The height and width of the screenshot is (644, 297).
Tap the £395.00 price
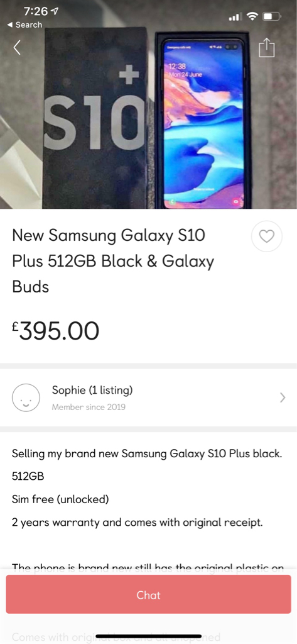[x=55, y=331]
